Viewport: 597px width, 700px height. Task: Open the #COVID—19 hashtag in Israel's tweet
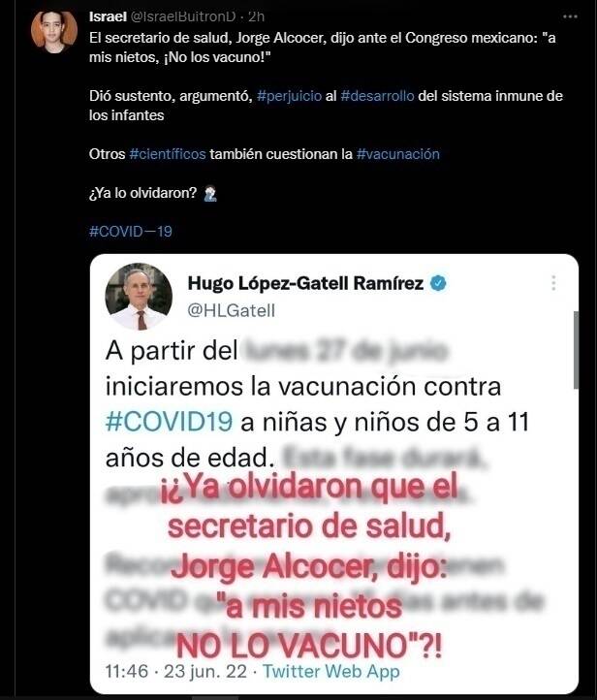(130, 232)
